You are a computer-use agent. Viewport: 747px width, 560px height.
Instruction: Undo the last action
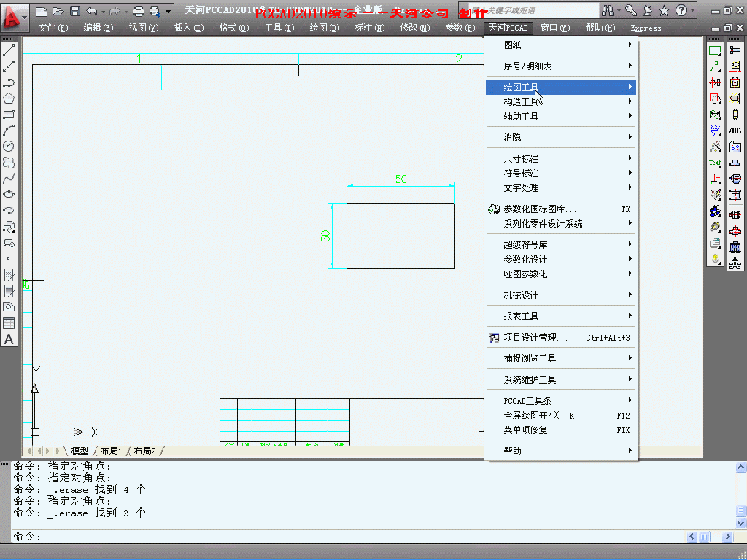click(x=92, y=10)
